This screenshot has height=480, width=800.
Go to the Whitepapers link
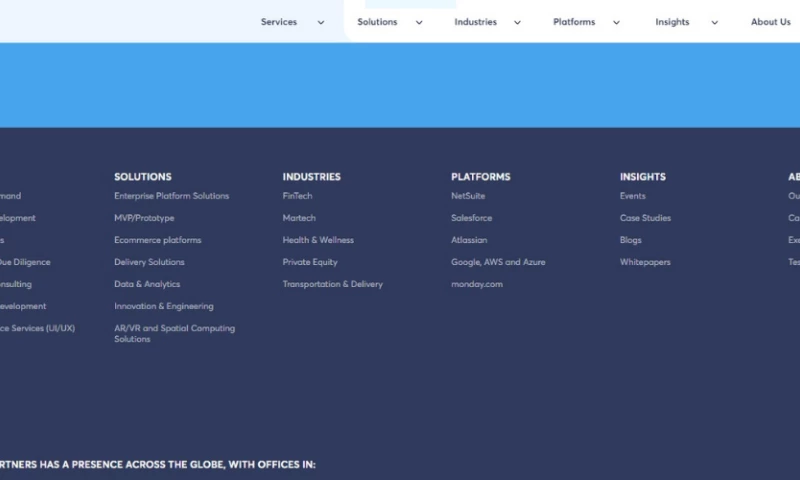[x=645, y=262]
